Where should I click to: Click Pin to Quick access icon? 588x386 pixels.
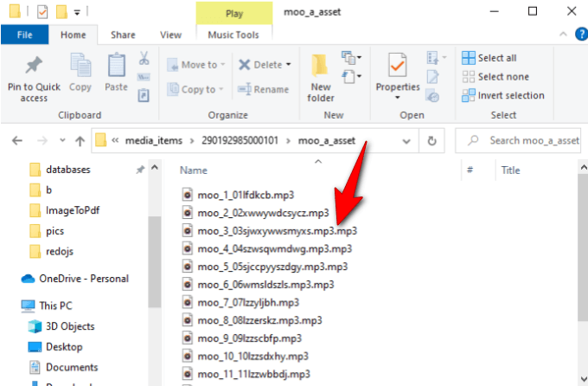pos(34,65)
